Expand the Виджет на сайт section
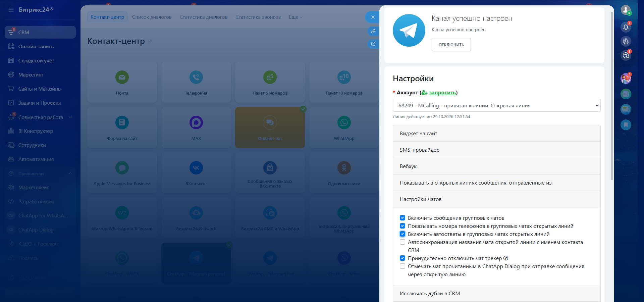The width and height of the screenshot is (644, 302). point(496,133)
